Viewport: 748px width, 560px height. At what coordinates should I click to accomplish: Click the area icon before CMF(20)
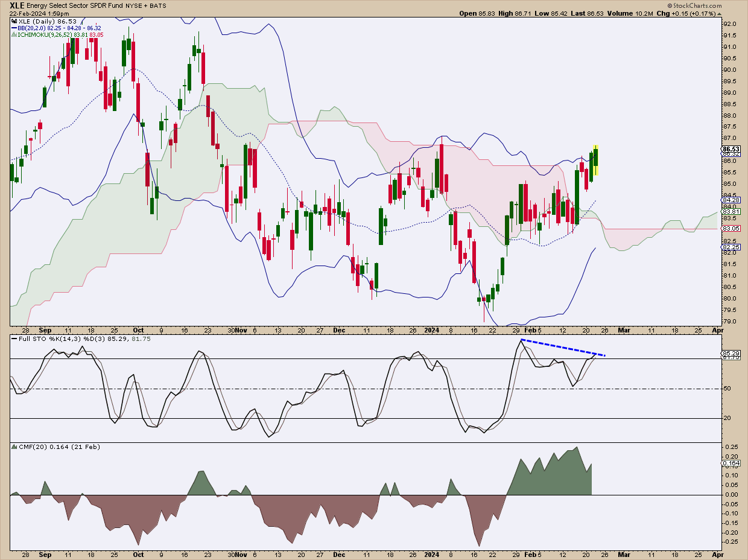(14, 447)
